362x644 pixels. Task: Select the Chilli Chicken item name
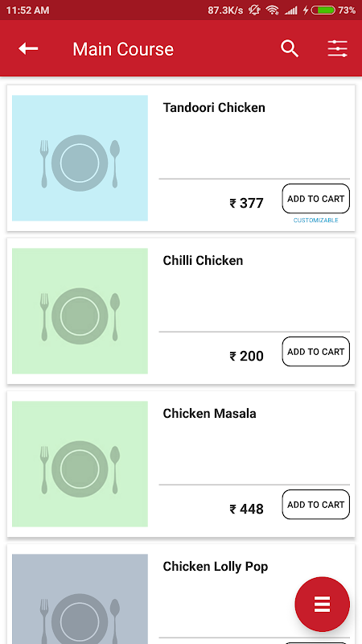203,260
